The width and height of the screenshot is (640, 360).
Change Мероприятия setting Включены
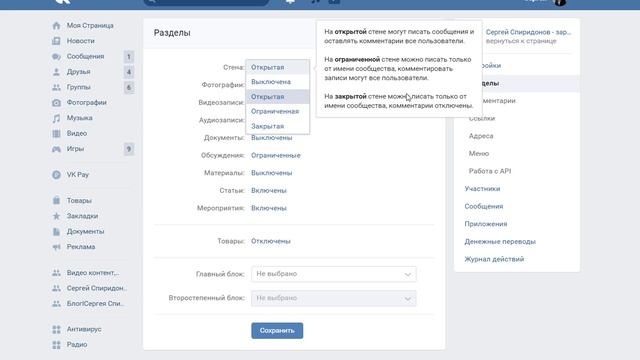pos(269,208)
